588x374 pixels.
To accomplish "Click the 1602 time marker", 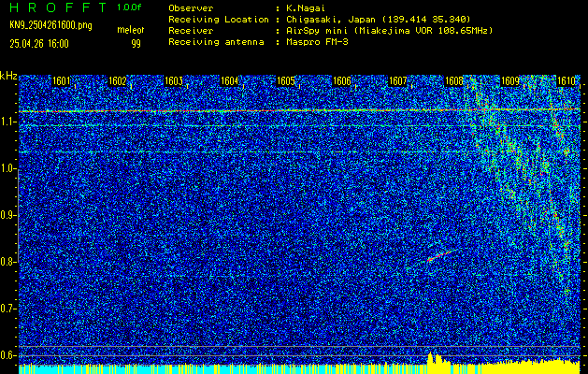I will [118, 81].
